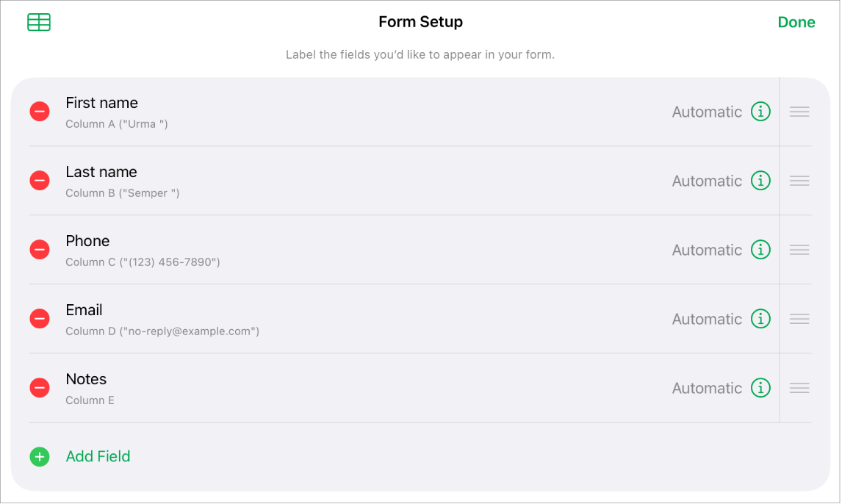Screen dimensions: 842x504
Task: Click the red minus to remove First name
Action: point(39,111)
